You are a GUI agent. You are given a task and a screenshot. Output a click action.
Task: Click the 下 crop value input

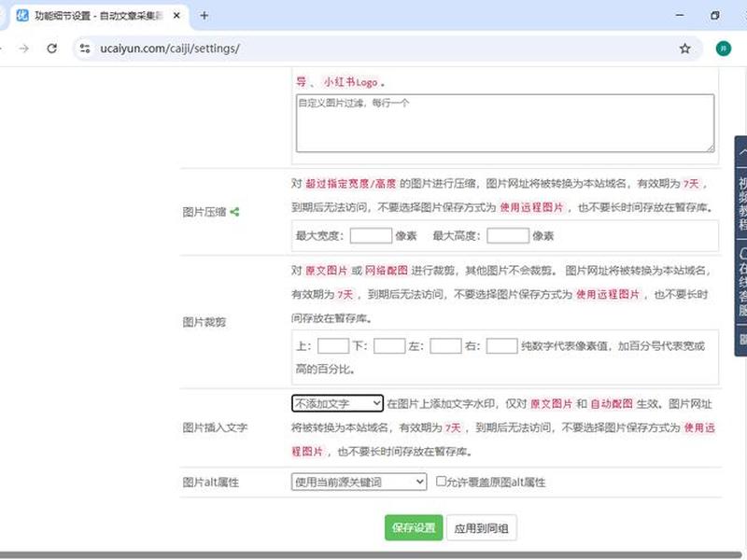(x=389, y=345)
